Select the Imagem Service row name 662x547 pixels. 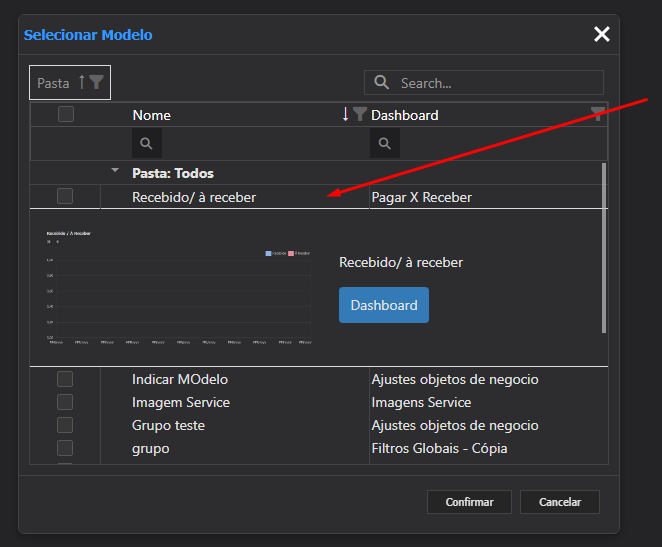[x=181, y=402]
